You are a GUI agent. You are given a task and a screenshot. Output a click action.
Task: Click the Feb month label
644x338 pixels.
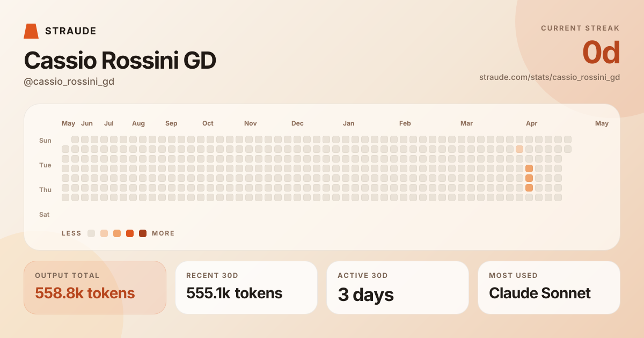pos(405,123)
